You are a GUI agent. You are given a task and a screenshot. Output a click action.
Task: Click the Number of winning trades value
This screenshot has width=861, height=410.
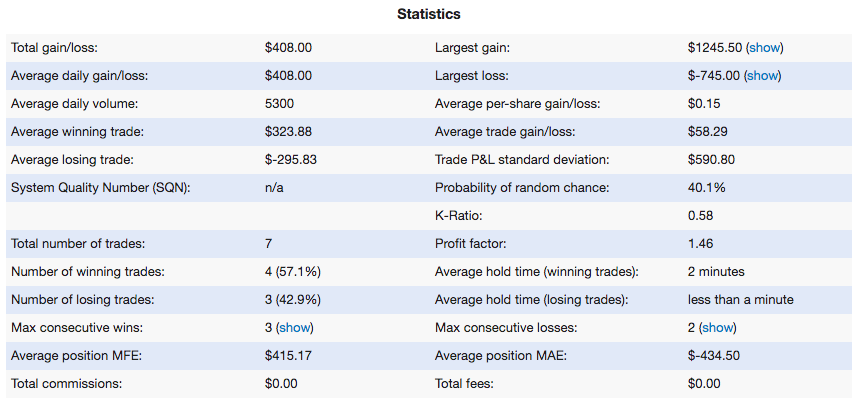point(293,272)
